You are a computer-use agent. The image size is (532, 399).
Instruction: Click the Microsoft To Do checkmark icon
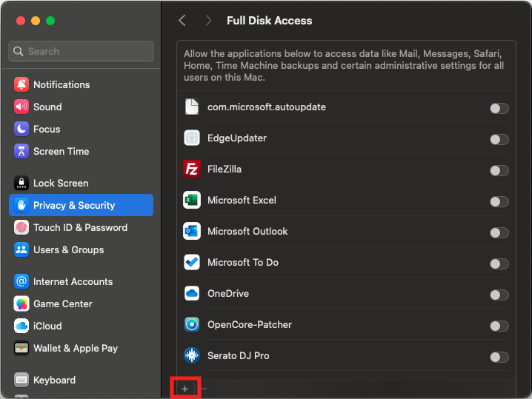(192, 262)
